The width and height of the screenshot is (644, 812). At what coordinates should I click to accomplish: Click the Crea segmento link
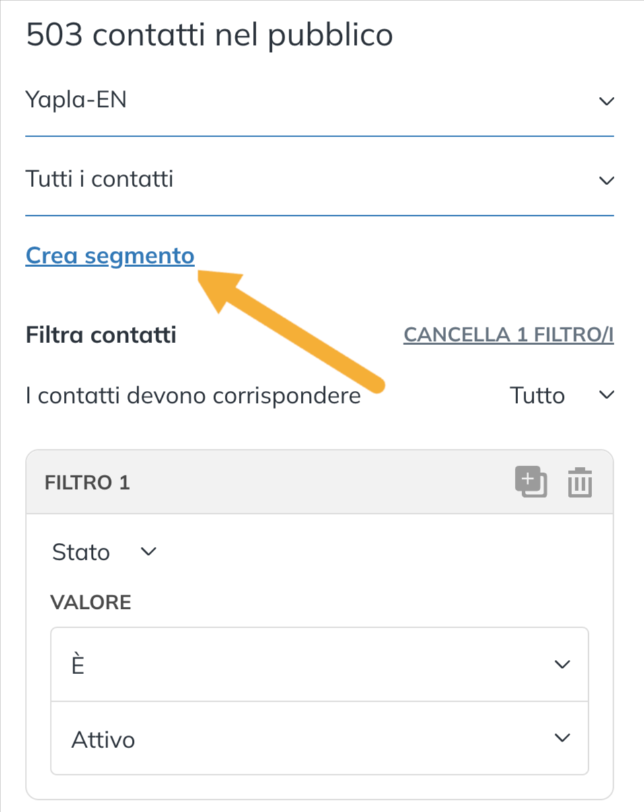coord(110,256)
